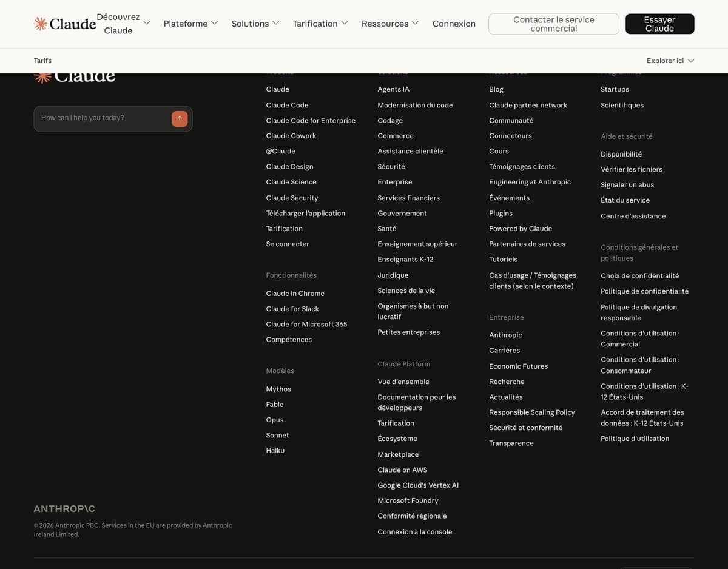Open Powered by Claude link
728x569 pixels.
[x=521, y=229]
